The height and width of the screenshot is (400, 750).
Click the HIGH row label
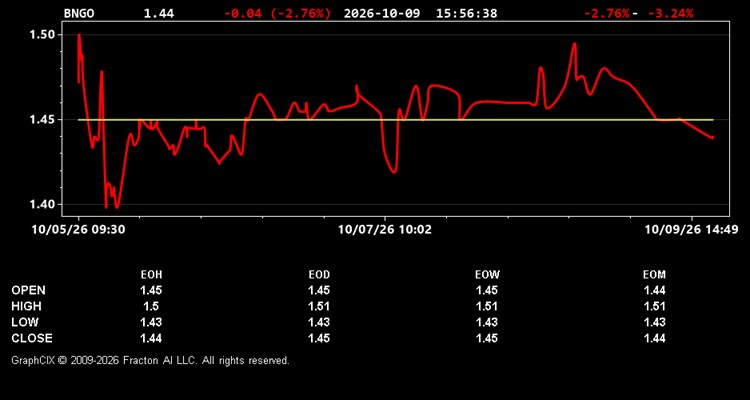[x=26, y=306]
